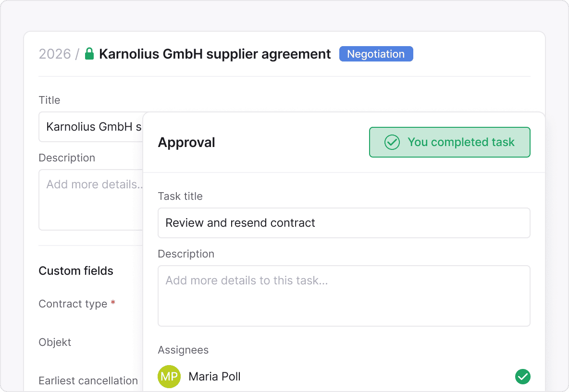Click the green lock icon beside the contract title
Image resolution: width=569 pixels, height=392 pixels.
coord(89,54)
